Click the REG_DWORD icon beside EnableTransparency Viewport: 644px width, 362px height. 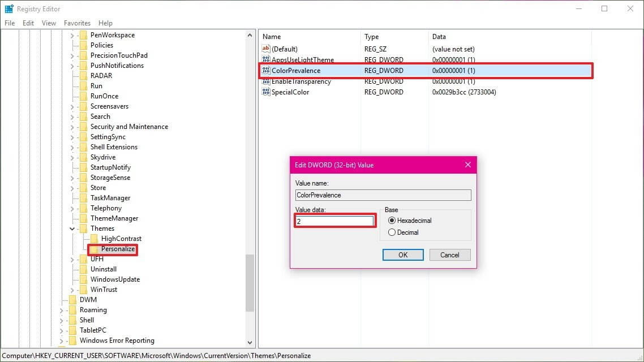[266, 81]
